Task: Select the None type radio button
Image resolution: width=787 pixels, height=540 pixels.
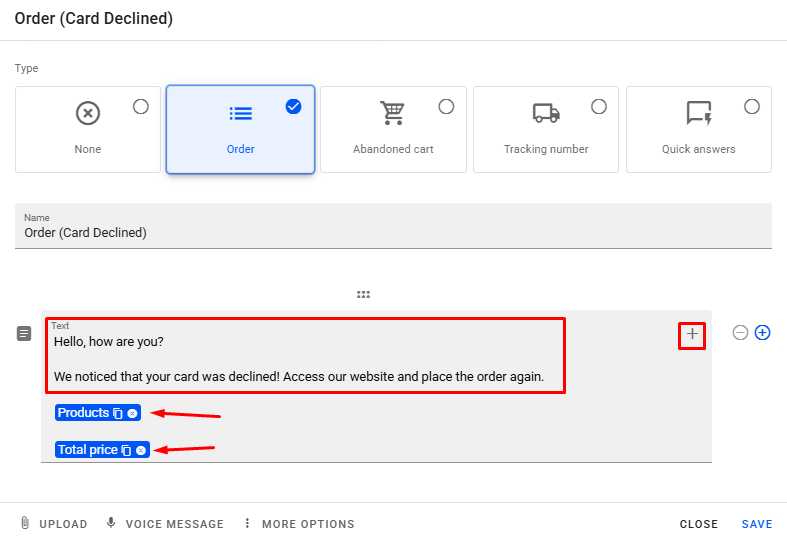Action: [x=141, y=107]
